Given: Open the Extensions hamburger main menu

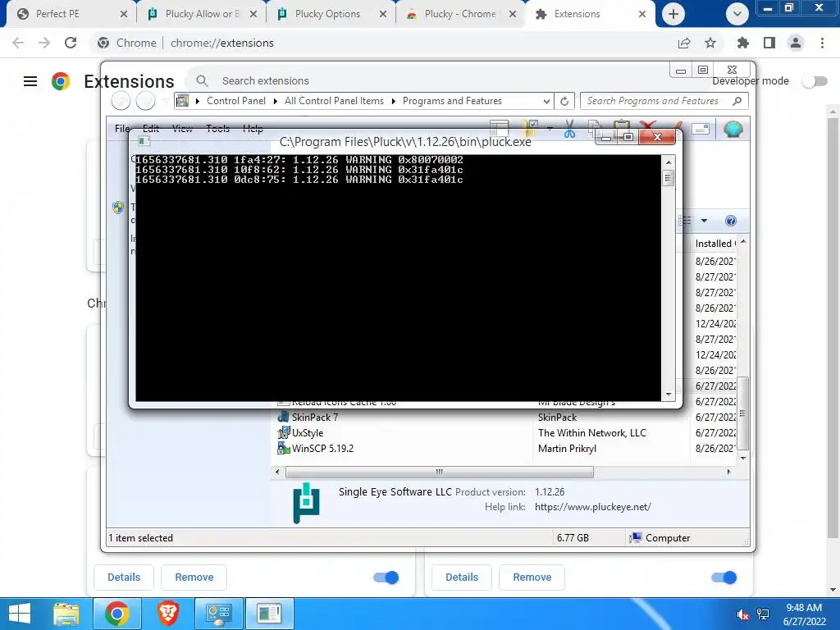Looking at the screenshot, I should [30, 81].
